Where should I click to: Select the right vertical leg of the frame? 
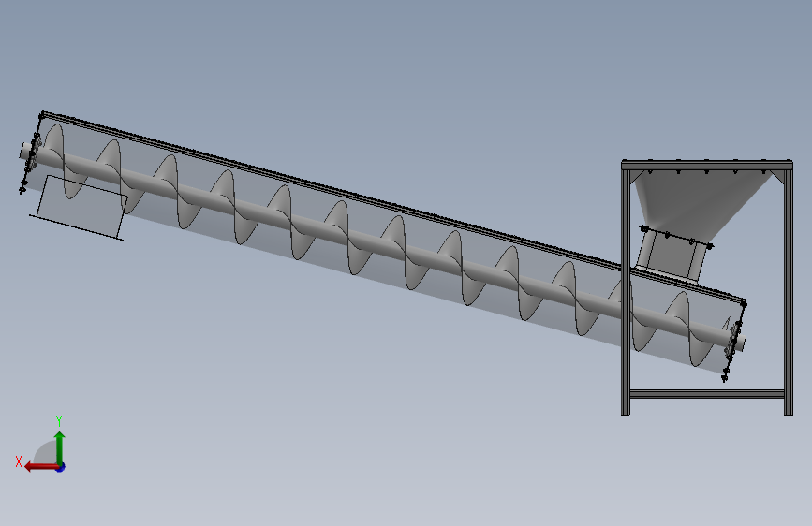pos(789,291)
